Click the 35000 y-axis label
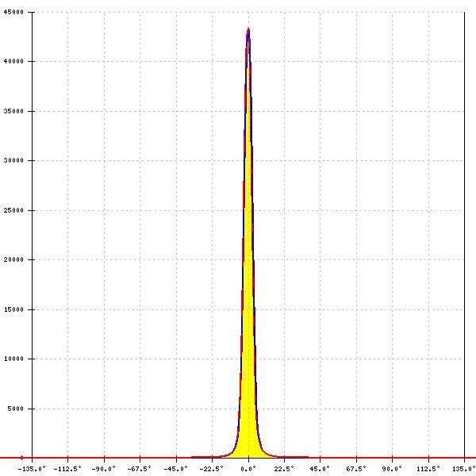The image size is (476, 476). click(13, 111)
